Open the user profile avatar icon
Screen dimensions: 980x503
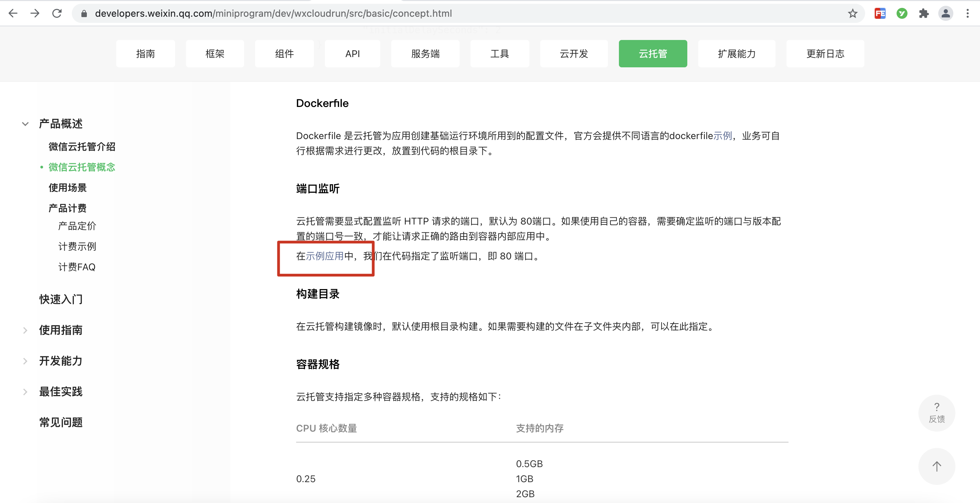945,13
